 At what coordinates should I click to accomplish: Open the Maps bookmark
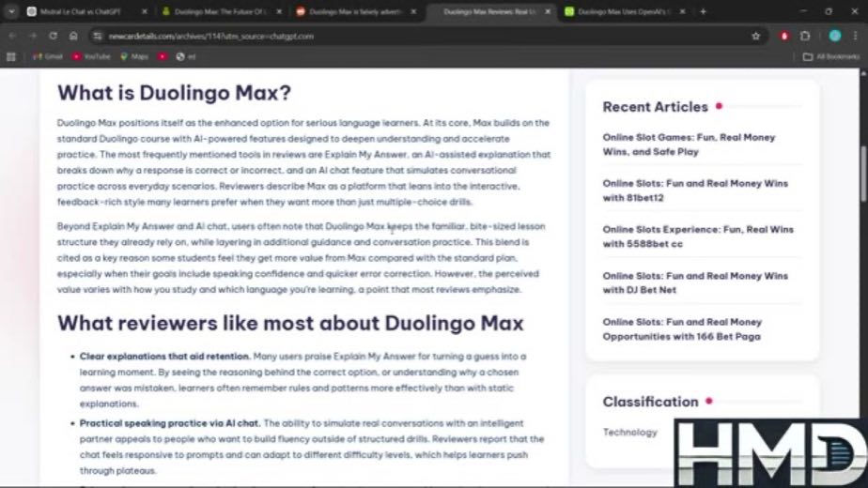134,56
